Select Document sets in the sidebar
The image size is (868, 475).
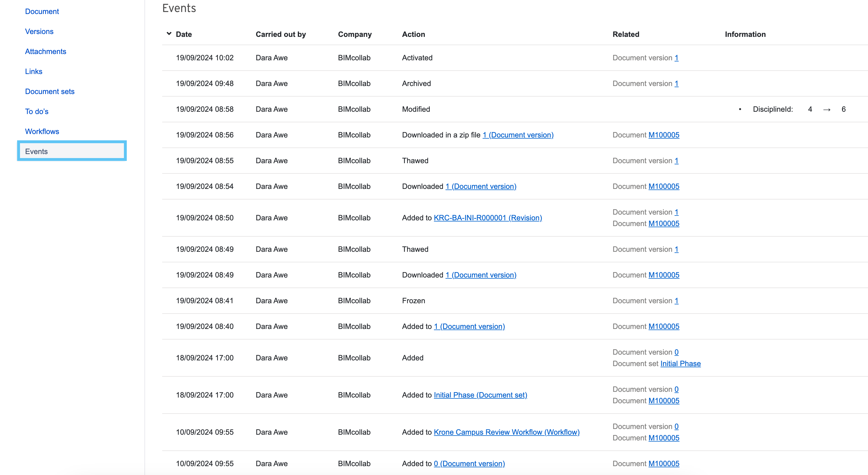click(x=49, y=91)
